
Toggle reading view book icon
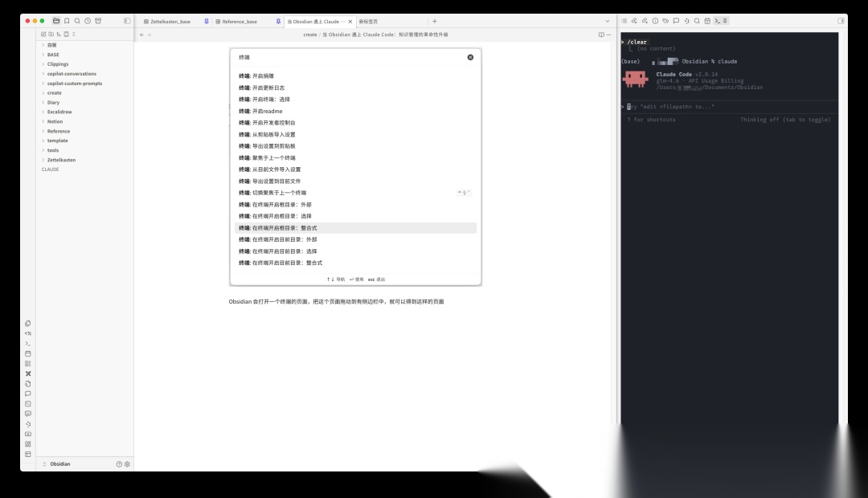[601, 35]
